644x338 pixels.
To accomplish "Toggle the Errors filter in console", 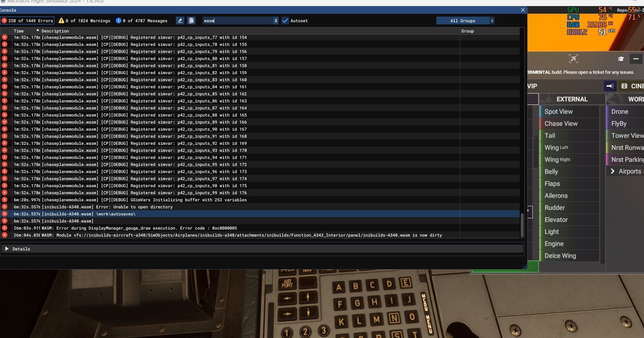I will point(27,21).
